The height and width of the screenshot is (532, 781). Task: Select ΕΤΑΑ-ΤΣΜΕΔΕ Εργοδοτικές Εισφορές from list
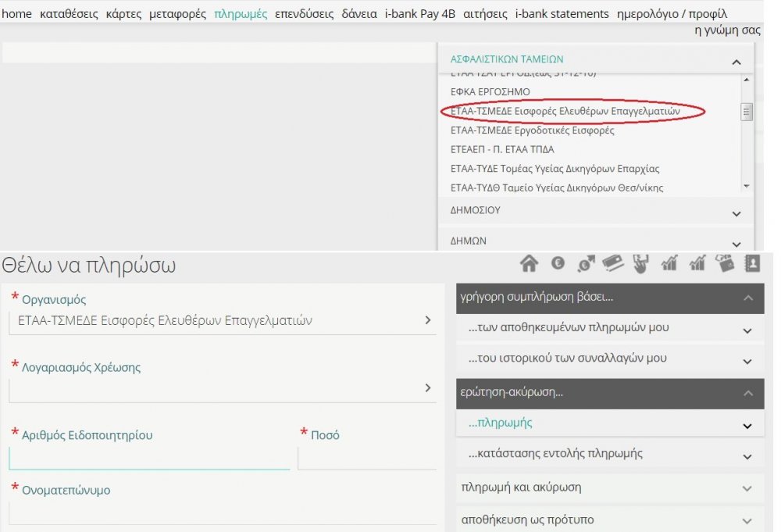532,130
